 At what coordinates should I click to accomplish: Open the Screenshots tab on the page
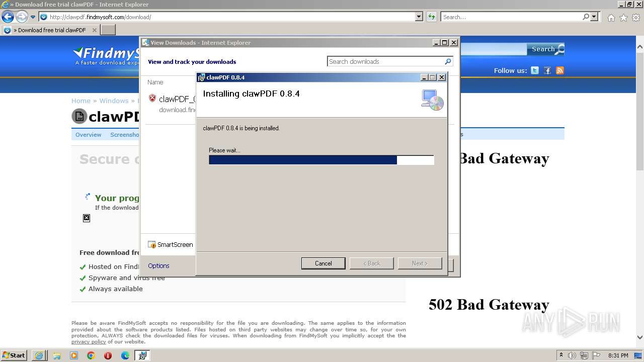(124, 135)
